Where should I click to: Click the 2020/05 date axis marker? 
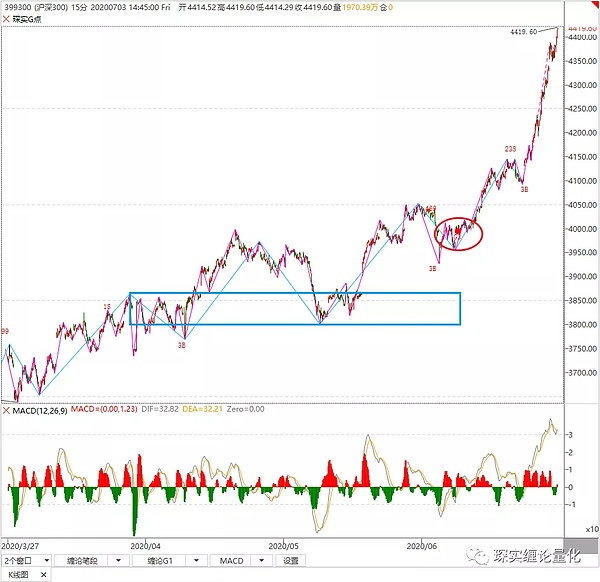click(x=285, y=546)
